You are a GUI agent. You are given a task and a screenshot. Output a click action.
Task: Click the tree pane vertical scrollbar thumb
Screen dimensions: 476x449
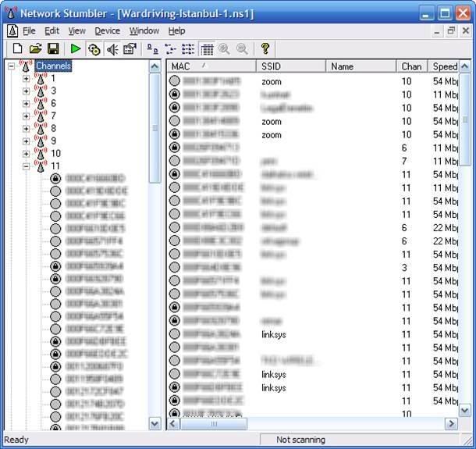coord(155,128)
